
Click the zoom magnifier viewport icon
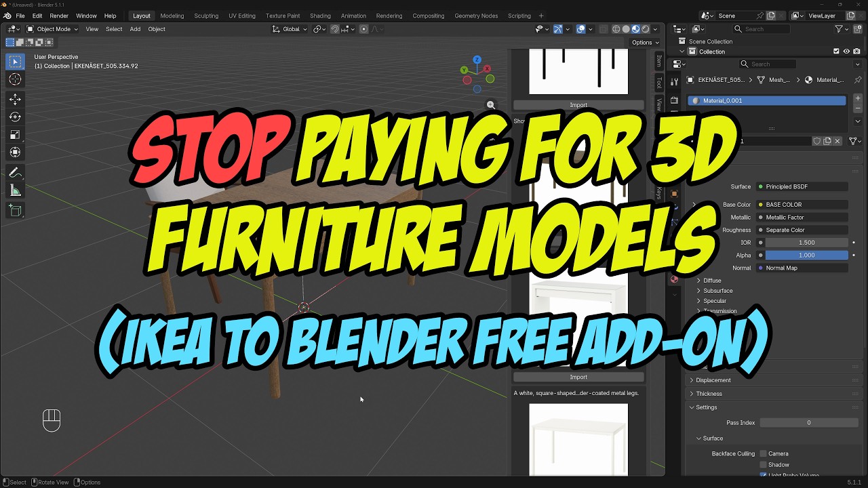click(491, 105)
